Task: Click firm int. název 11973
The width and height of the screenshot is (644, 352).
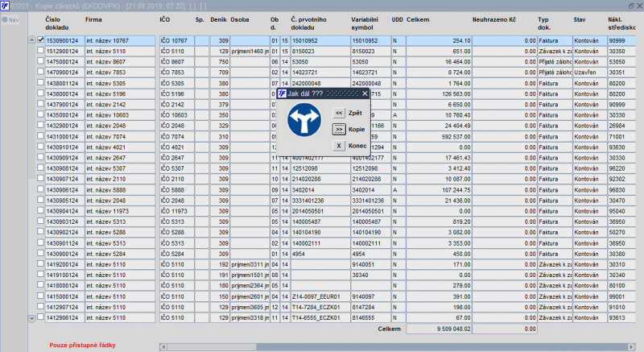Action: click(120, 211)
